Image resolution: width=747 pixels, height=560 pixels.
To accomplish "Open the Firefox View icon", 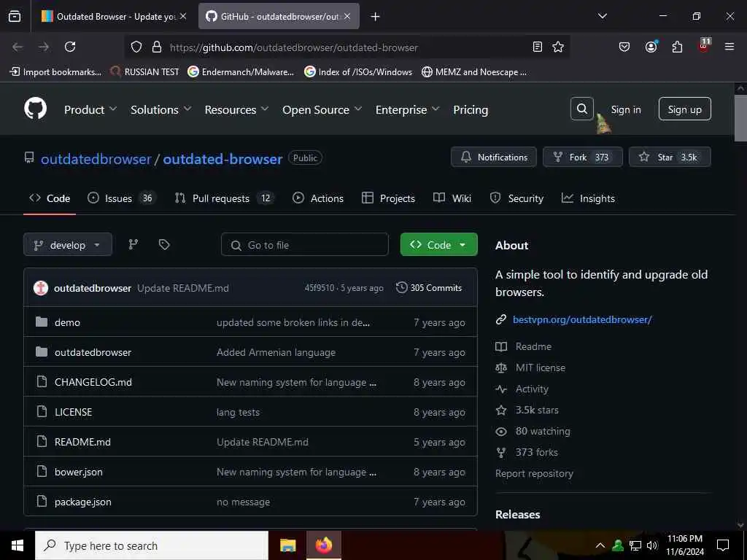I will (x=15, y=16).
